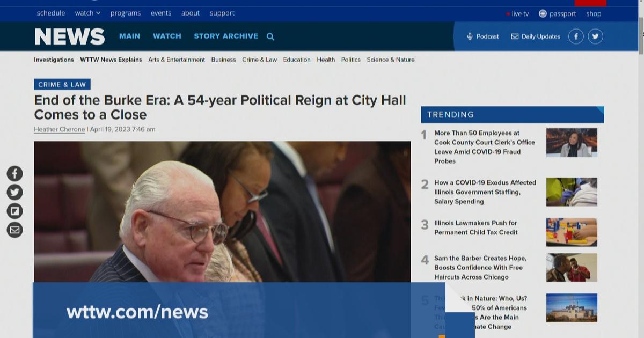This screenshot has height=338, width=644.
Task: Open the programs menu item
Action: (126, 13)
